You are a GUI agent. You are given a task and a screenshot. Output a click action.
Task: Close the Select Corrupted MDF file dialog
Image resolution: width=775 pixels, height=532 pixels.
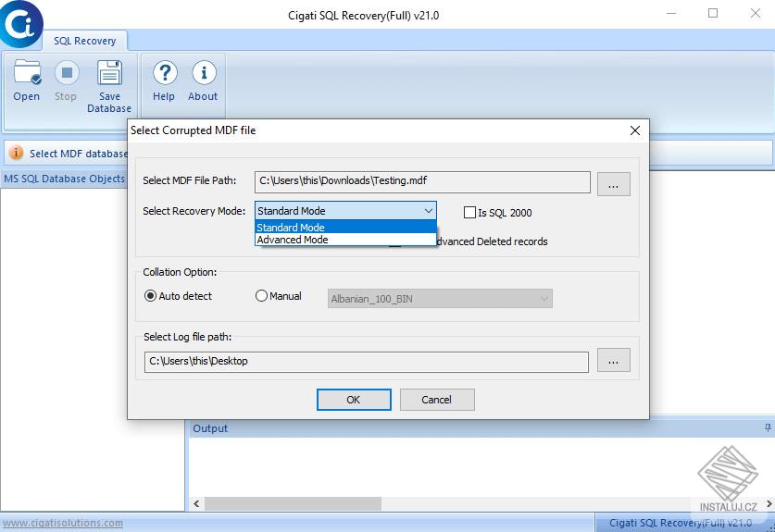tap(635, 130)
